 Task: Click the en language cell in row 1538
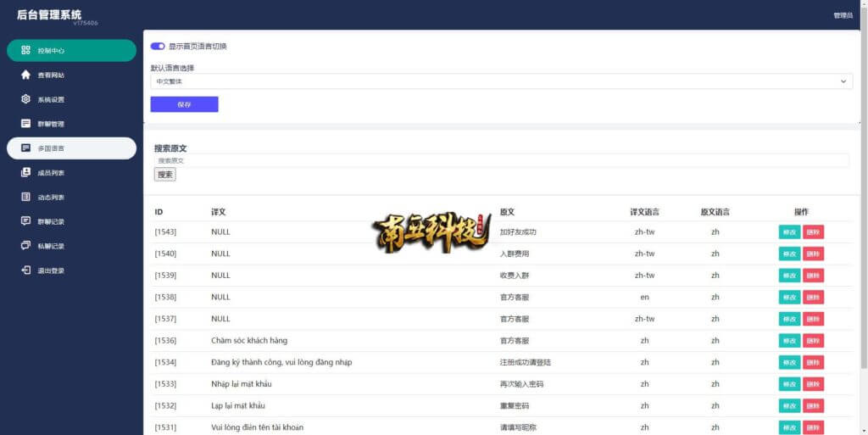pos(644,297)
